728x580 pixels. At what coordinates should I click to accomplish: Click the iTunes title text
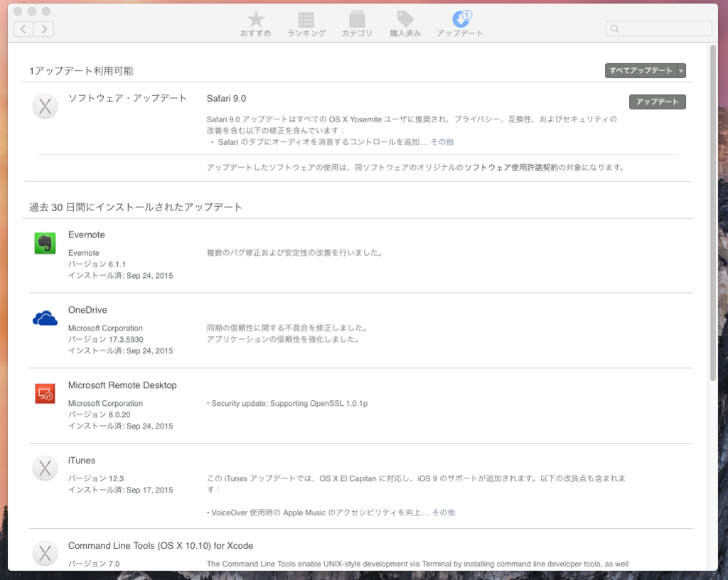click(82, 461)
